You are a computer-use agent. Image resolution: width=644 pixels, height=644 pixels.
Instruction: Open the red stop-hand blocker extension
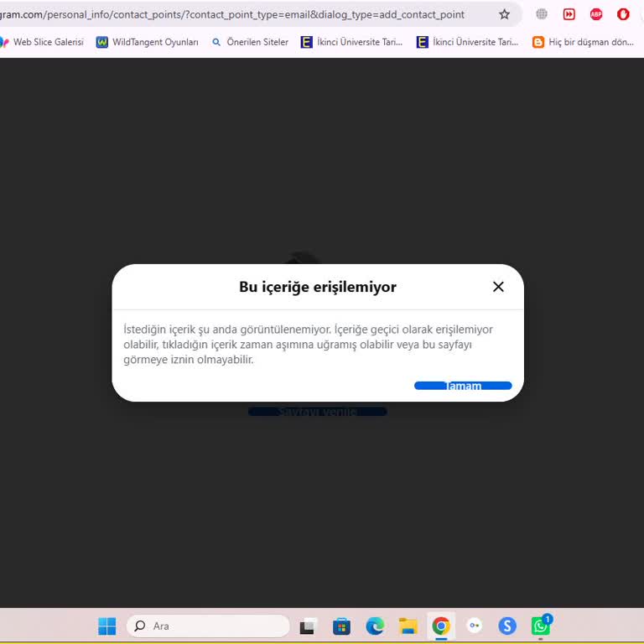(623, 14)
